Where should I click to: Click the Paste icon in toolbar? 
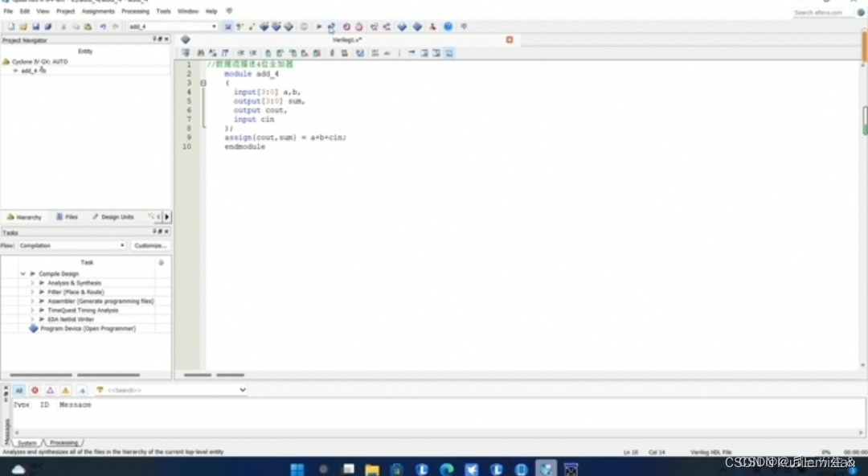tap(88, 27)
